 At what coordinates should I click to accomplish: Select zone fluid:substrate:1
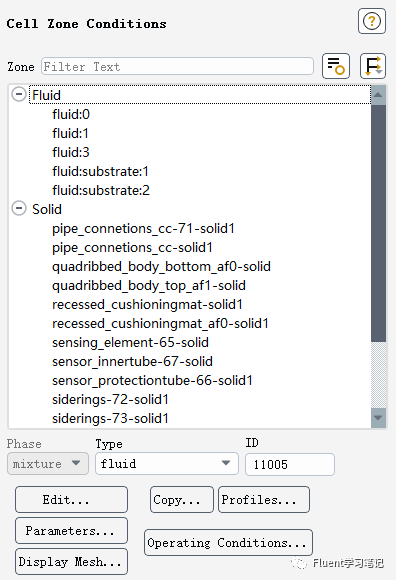(101, 171)
